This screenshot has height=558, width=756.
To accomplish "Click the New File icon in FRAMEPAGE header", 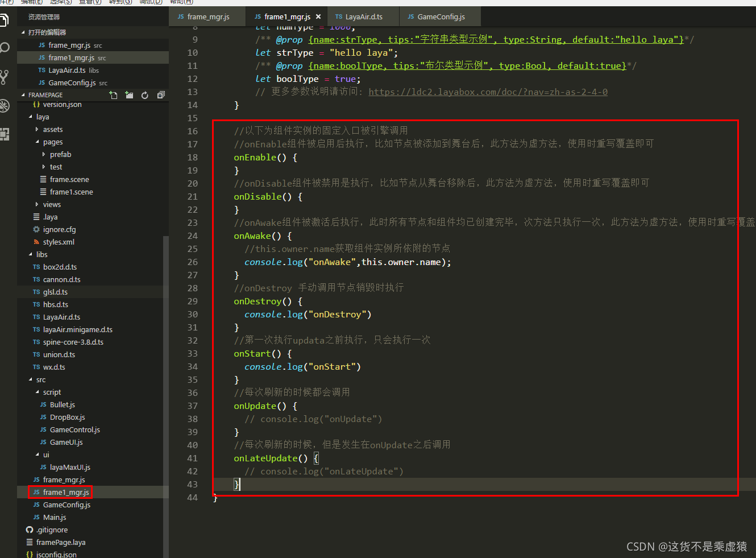I will click(113, 95).
